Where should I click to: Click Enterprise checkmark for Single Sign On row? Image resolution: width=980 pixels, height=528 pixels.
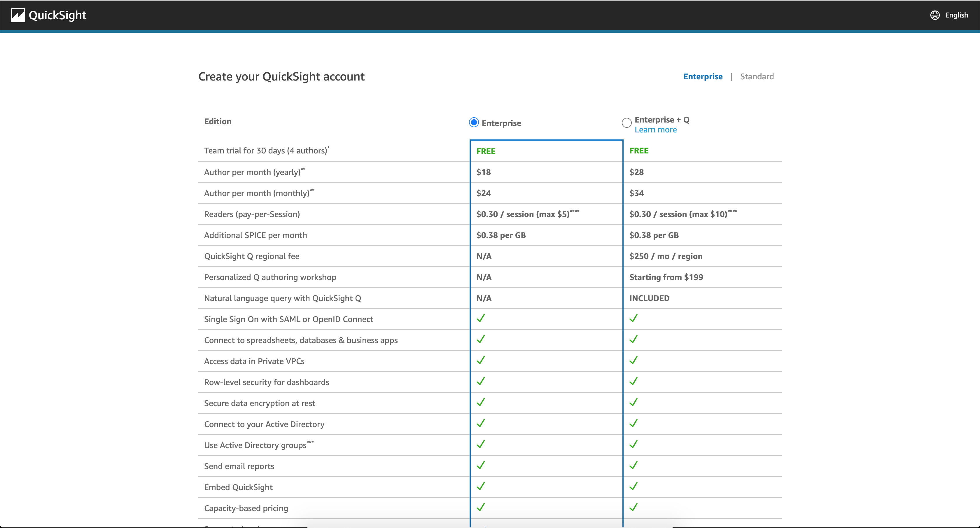point(480,318)
